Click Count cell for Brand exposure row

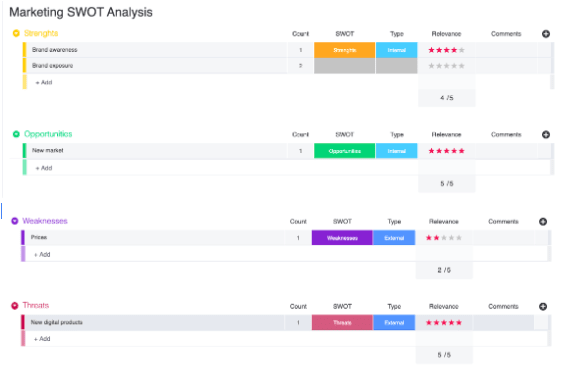coord(300,66)
